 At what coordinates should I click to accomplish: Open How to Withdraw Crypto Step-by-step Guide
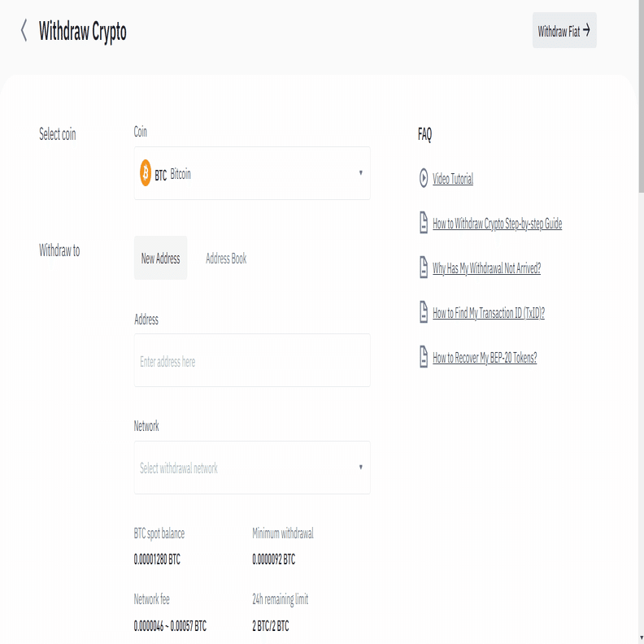[x=497, y=224]
